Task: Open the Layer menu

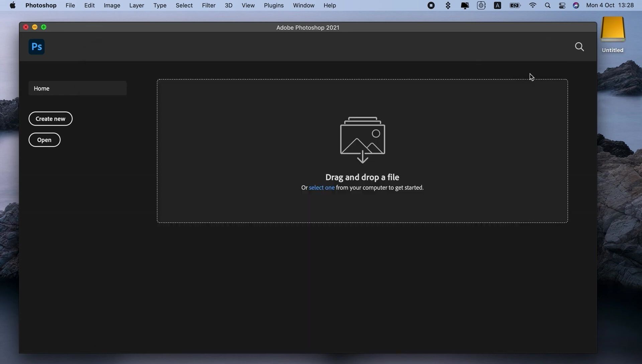Action: pyautogui.click(x=137, y=5)
